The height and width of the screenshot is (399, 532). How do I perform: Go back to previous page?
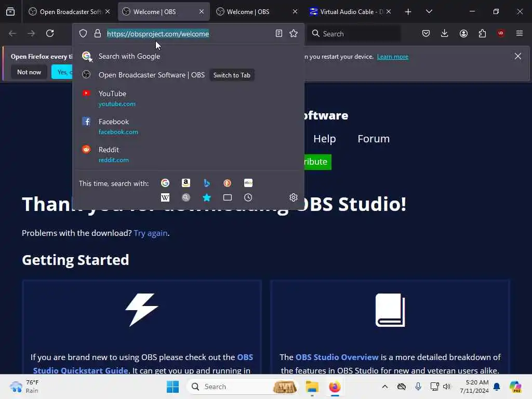(12, 33)
